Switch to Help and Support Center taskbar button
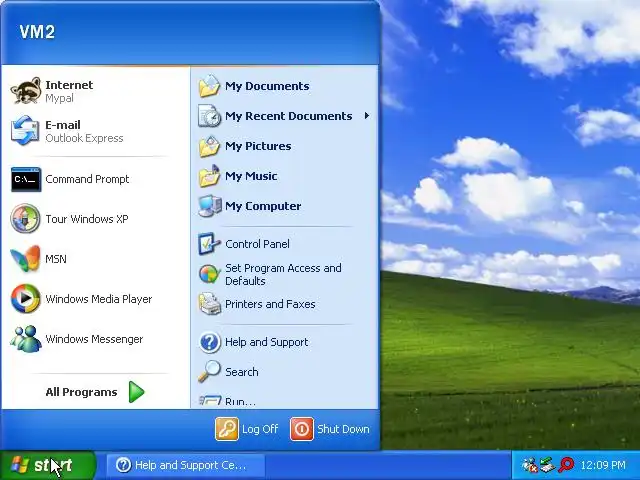The image size is (640, 480). pyautogui.click(x=186, y=465)
